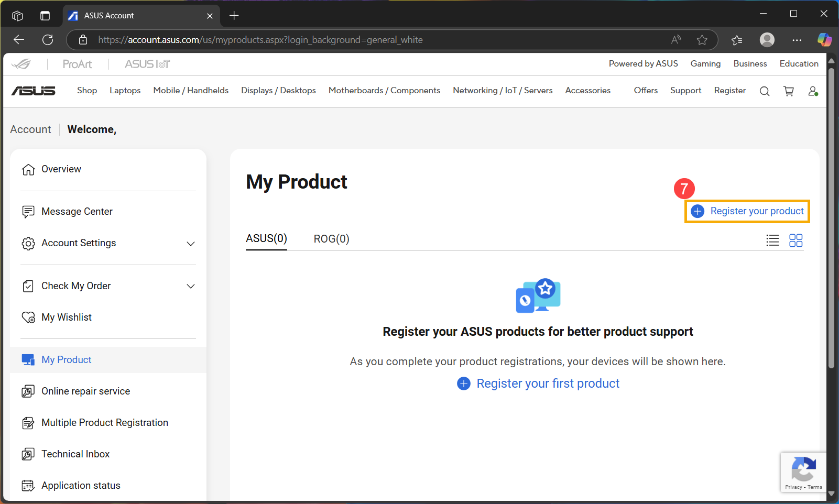The image size is (839, 504).
Task: Open the Gaming link
Action: click(705, 64)
